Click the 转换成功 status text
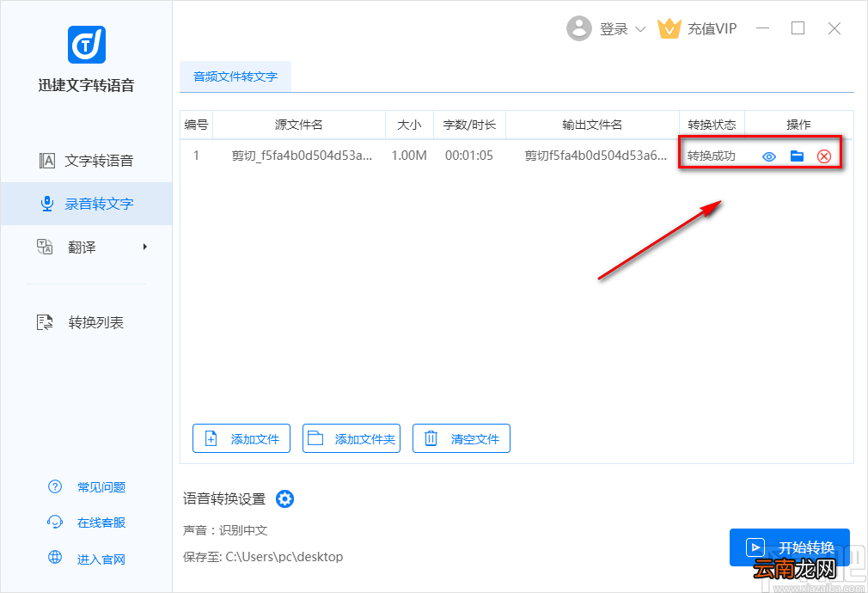Screen dimensions: 868x593 point(712,156)
